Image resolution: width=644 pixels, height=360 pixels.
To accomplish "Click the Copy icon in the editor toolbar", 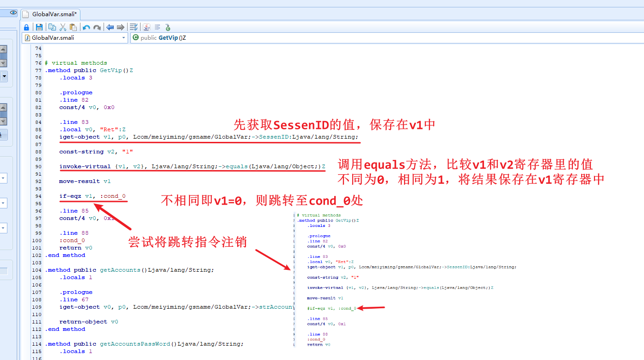I will click(52, 27).
